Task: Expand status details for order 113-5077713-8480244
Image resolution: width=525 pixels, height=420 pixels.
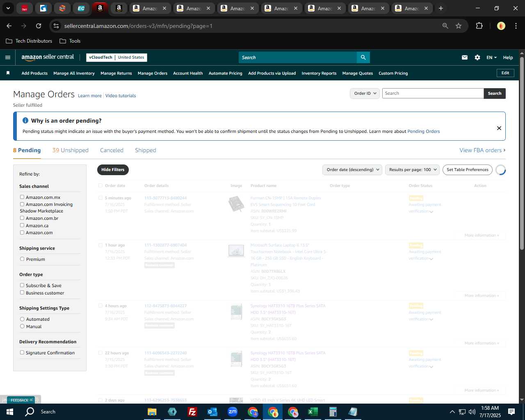Action: [x=431, y=212]
